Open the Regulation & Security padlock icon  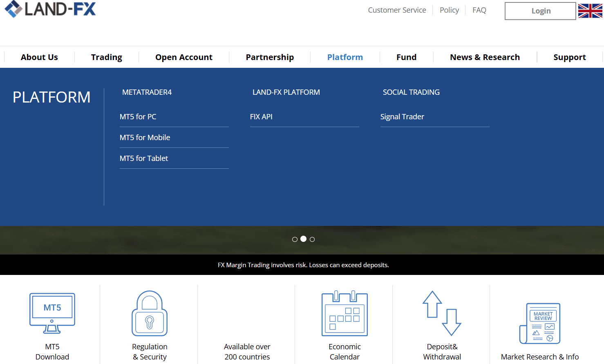coord(150,314)
